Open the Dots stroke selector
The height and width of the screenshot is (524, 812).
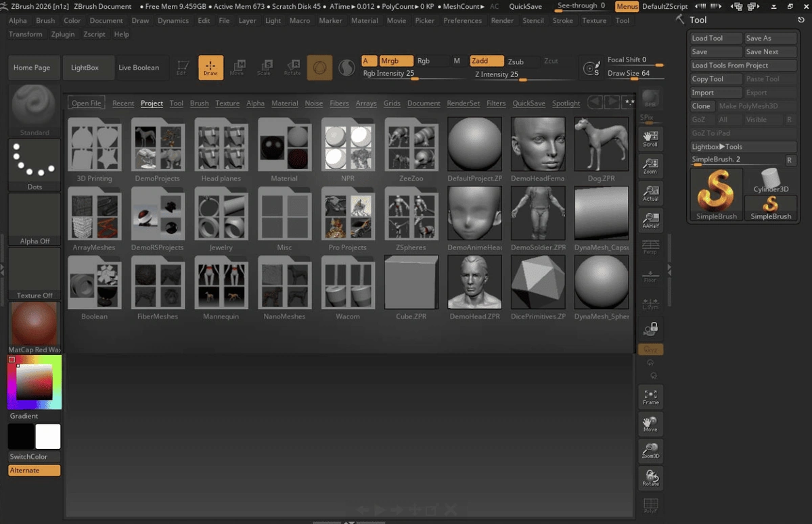tap(35, 165)
